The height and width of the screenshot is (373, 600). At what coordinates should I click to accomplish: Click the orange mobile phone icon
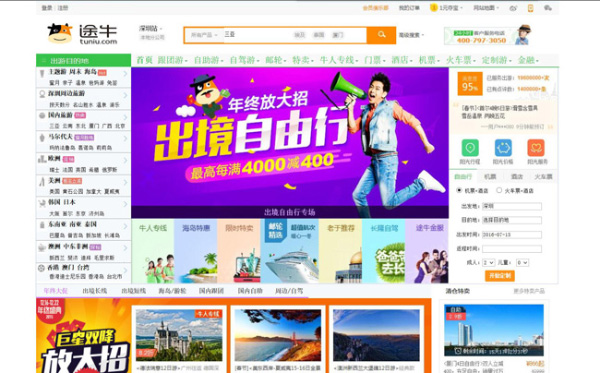(530, 8)
